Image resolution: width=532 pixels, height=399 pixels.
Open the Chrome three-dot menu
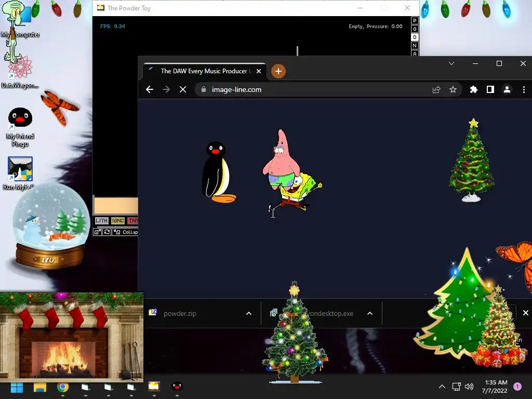point(524,89)
